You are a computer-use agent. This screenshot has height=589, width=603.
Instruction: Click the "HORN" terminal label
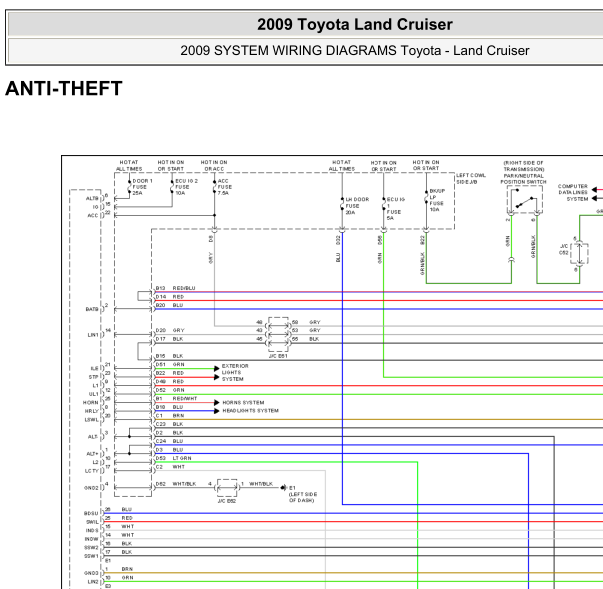point(91,403)
